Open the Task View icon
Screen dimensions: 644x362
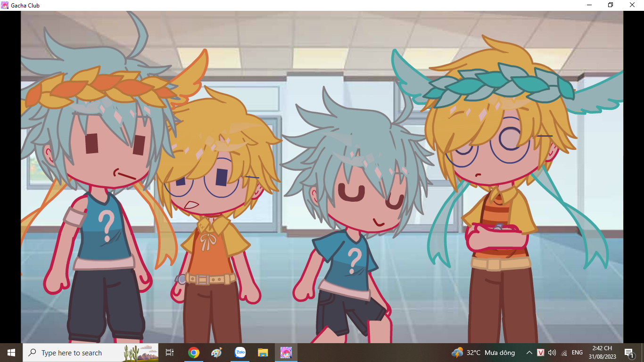click(x=170, y=353)
